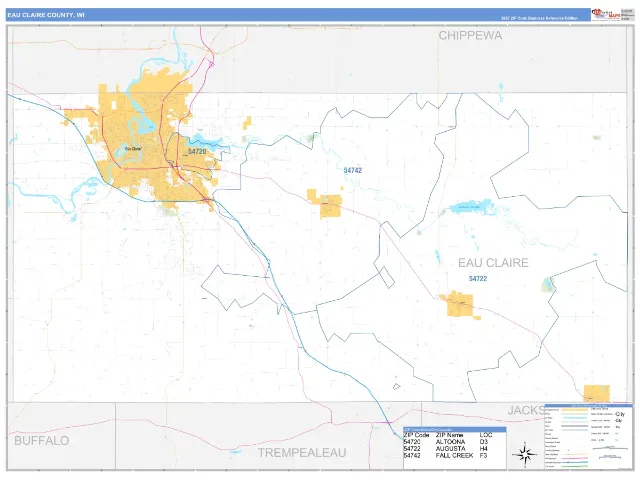This screenshot has height=480, width=640.
Task: Click the 'LOC' column header
Action: (x=486, y=435)
